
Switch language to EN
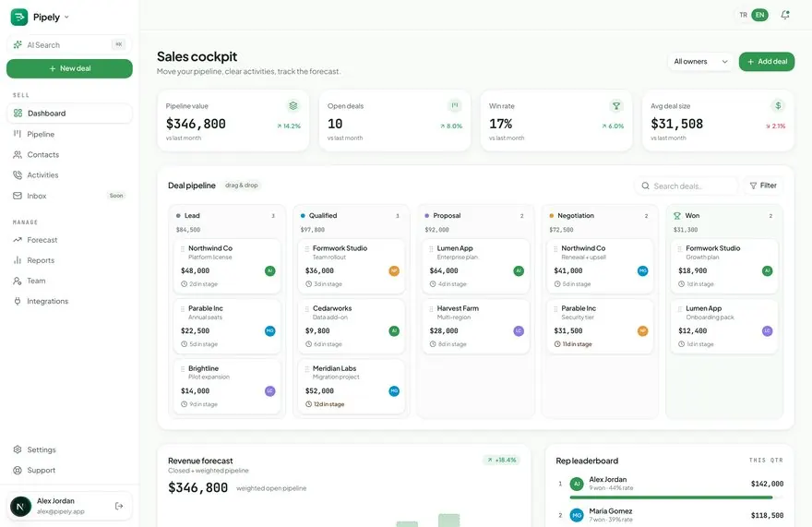(x=759, y=15)
